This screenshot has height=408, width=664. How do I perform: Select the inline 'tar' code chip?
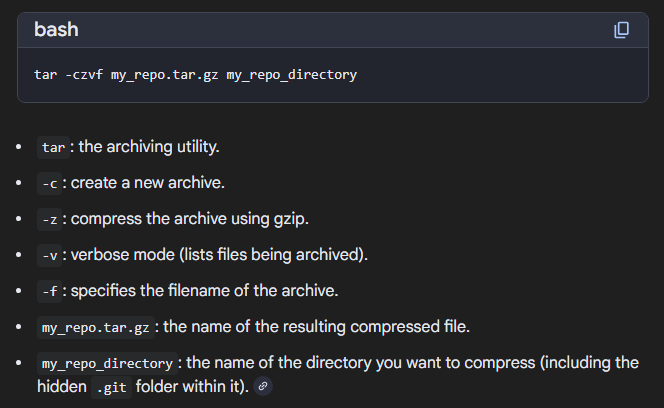coord(53,147)
